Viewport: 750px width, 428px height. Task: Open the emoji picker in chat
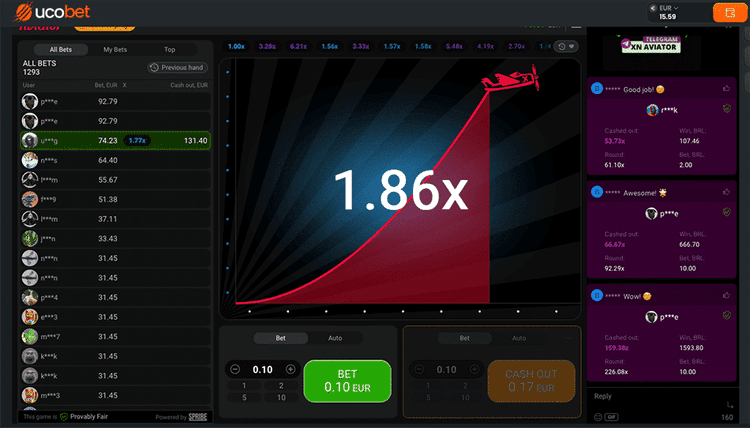point(598,417)
